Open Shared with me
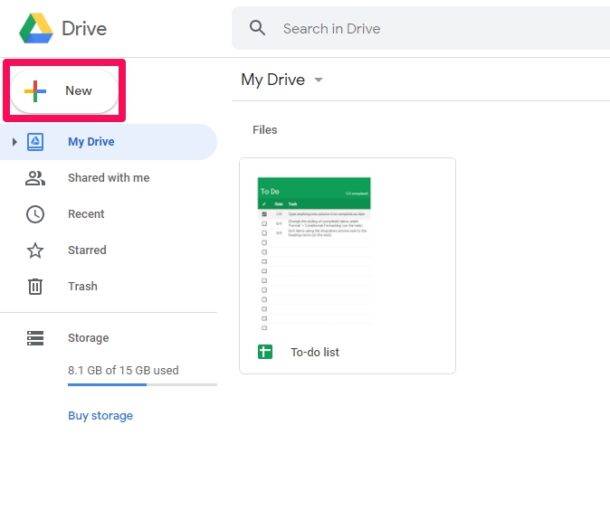 [x=109, y=178]
